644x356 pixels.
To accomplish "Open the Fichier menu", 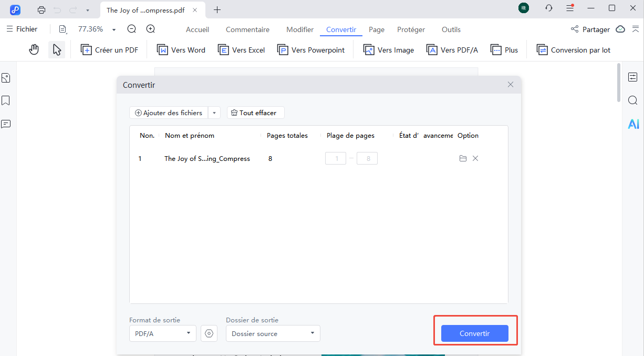I will coord(22,29).
